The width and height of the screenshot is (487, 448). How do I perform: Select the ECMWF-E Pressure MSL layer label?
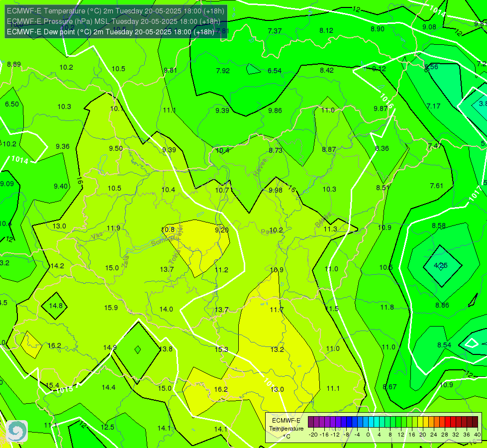[114, 21]
